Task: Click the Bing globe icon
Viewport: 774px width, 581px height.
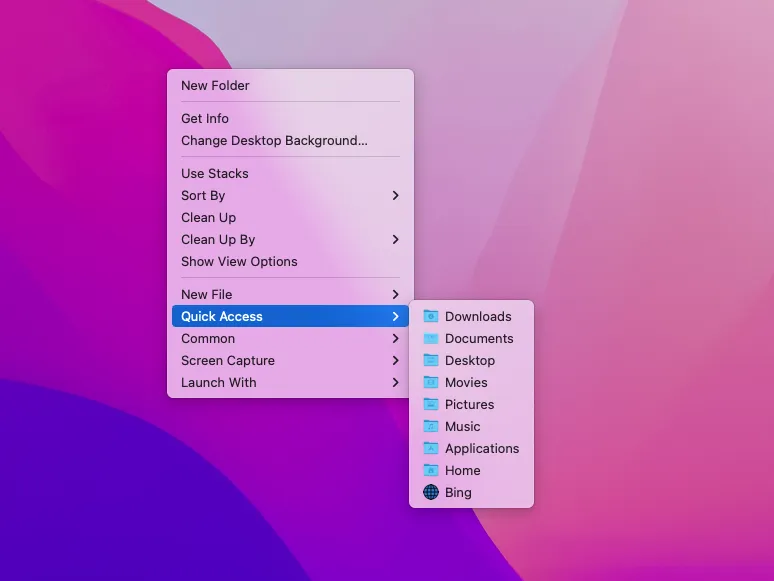Action: click(431, 492)
